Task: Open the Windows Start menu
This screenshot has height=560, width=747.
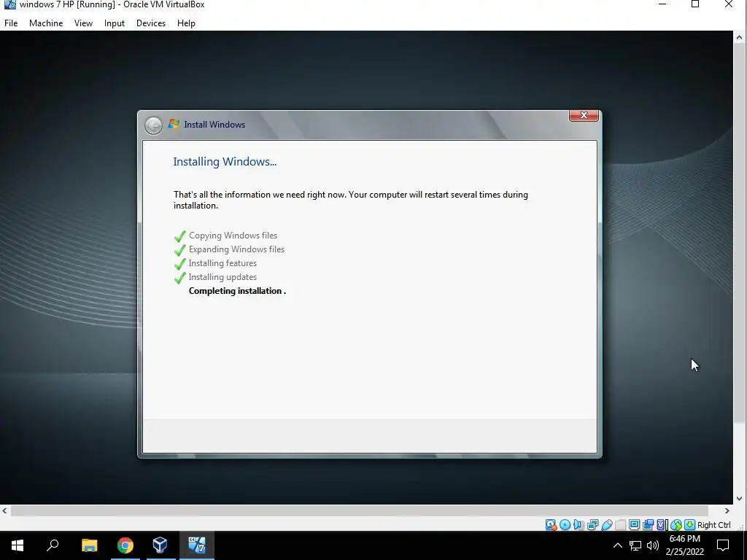Action: click(18, 545)
